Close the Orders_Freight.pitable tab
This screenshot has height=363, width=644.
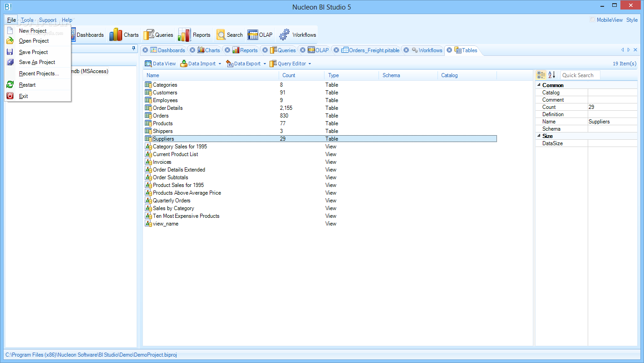click(336, 50)
